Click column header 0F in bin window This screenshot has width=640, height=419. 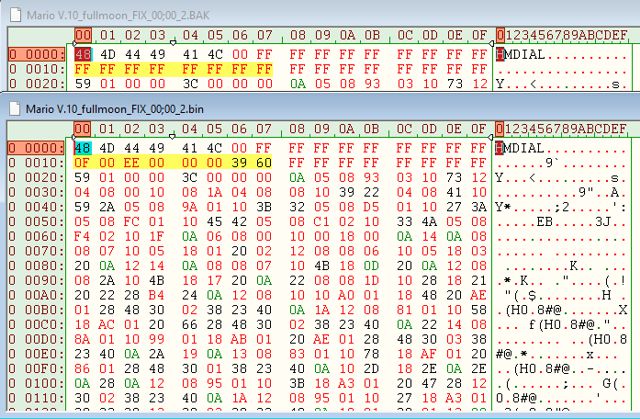[478, 129]
